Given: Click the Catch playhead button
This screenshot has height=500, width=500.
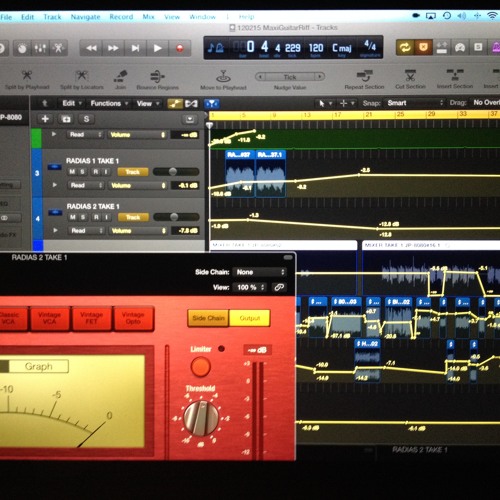Looking at the screenshot, I should click(212, 104).
